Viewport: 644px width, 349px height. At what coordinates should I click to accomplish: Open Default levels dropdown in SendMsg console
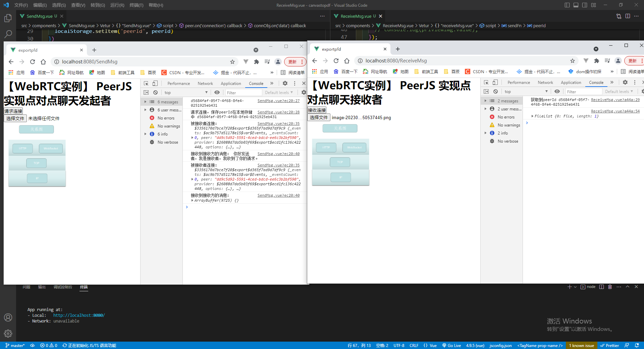tap(279, 93)
